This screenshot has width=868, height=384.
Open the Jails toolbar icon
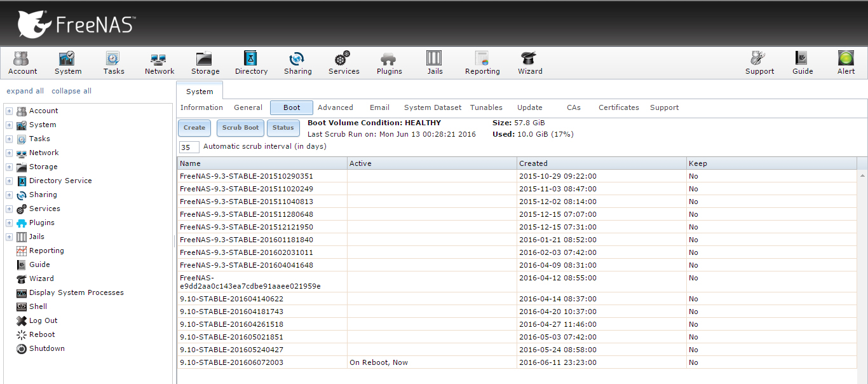click(435, 63)
